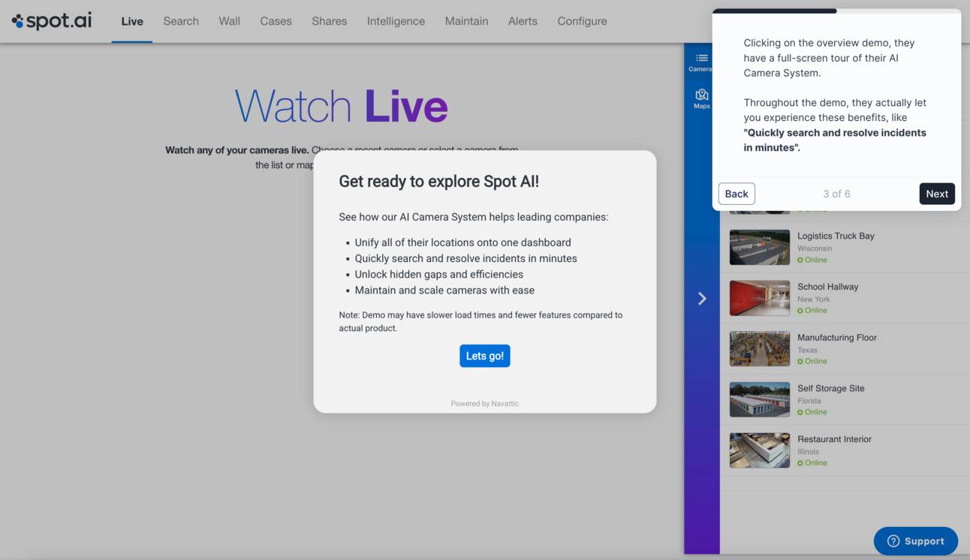Click the New York location label
970x560 pixels.
814,299
